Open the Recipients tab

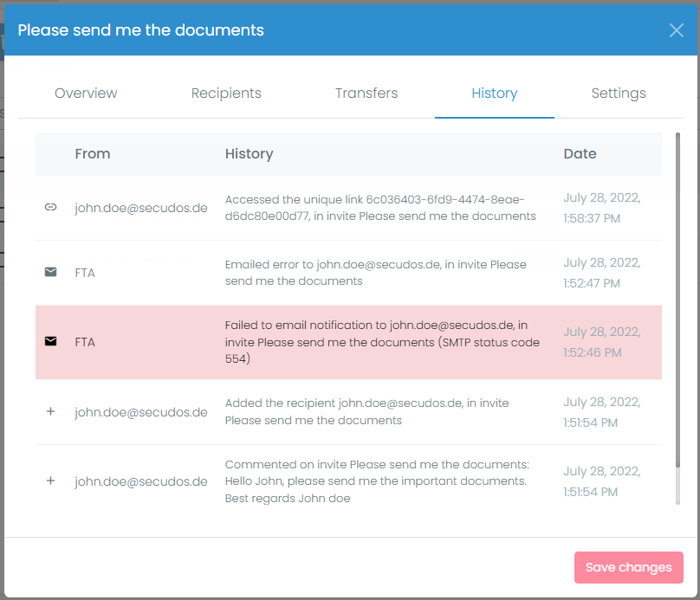pyautogui.click(x=226, y=94)
